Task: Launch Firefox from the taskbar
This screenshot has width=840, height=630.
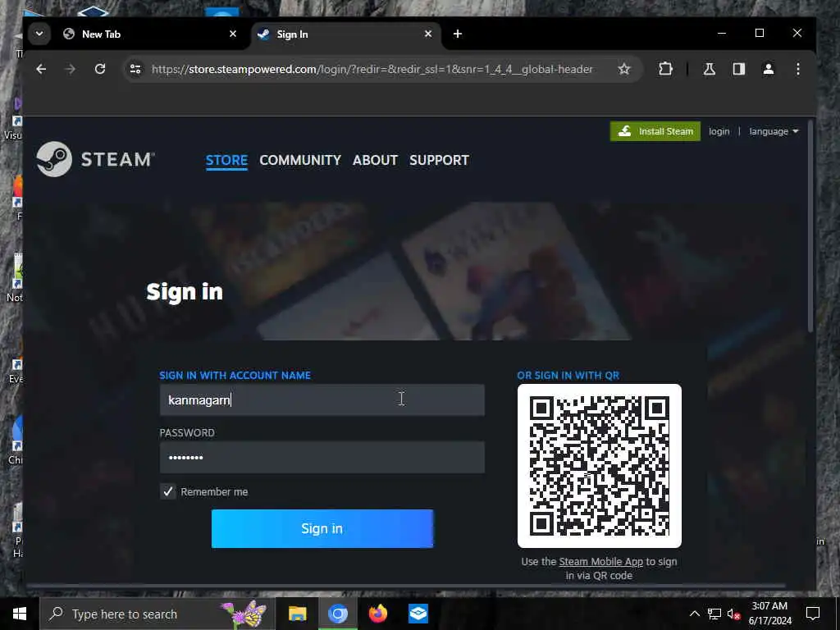Action: pyautogui.click(x=377, y=614)
